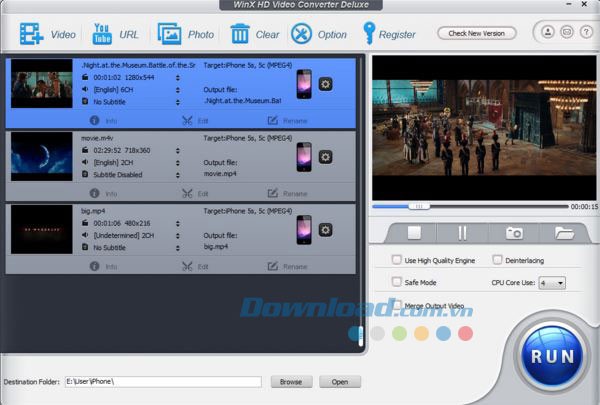Check the Safe Mode option

(398, 283)
